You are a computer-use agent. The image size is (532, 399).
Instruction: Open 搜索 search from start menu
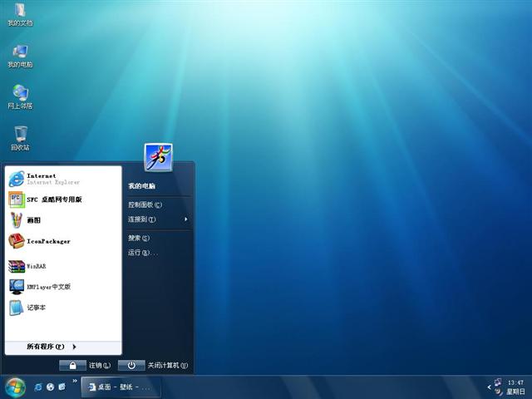point(159,238)
